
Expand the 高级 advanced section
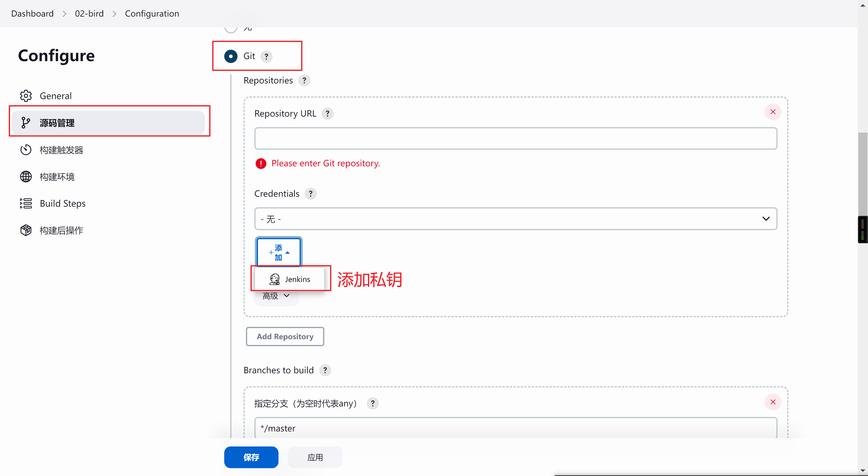(276, 296)
